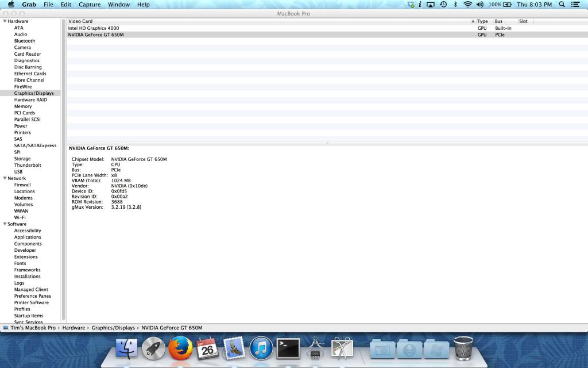
Task: Select Audio in sidebar
Action: pos(21,34)
